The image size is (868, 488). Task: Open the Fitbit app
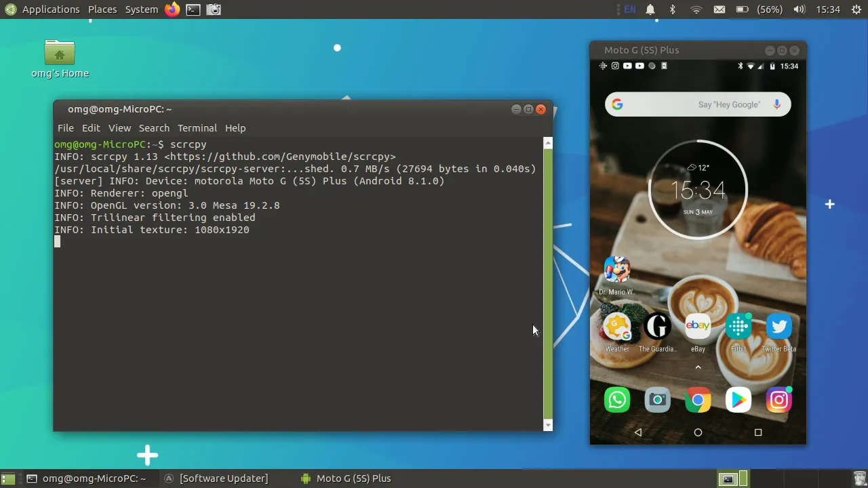point(738,326)
